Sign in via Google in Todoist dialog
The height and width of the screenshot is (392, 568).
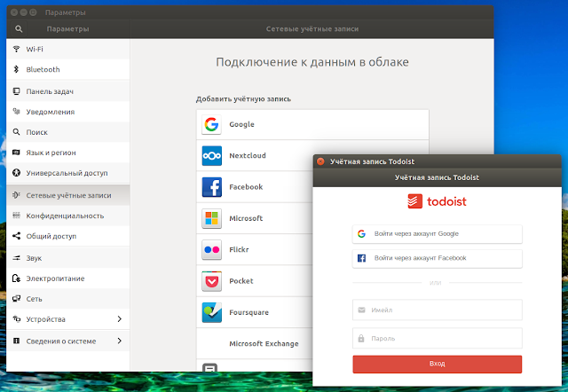click(438, 234)
